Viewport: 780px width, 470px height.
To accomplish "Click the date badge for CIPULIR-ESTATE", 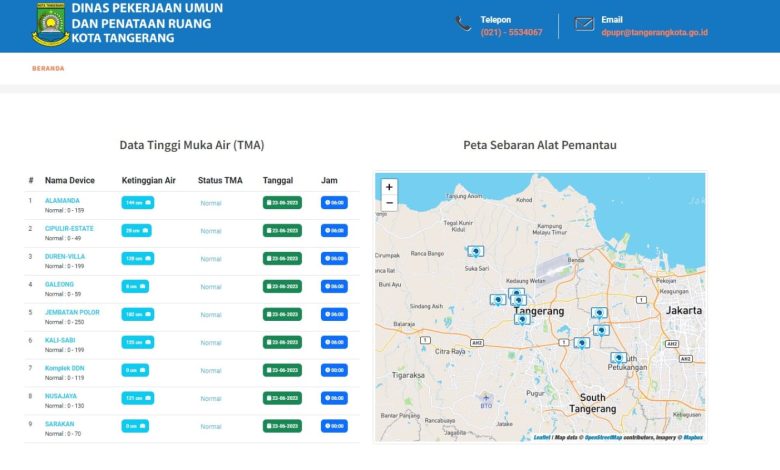I will tap(282, 231).
